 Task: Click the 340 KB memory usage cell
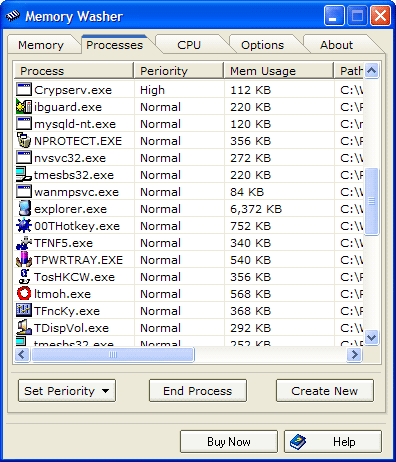pyautogui.click(x=251, y=243)
